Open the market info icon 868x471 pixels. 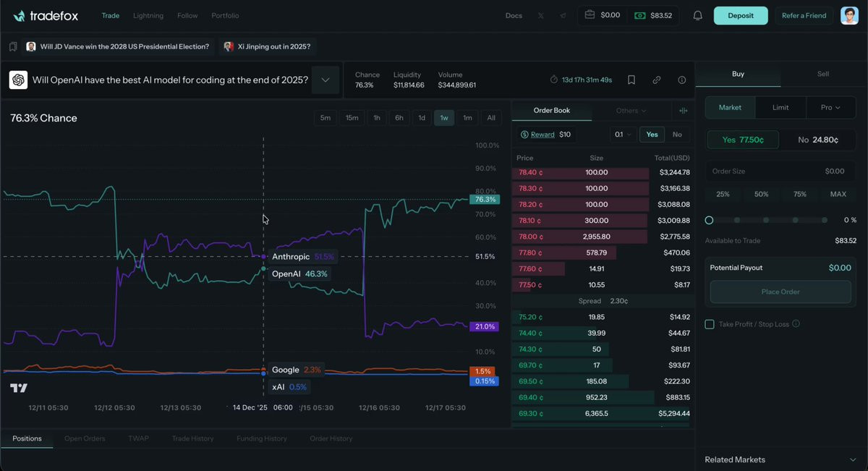coord(681,80)
